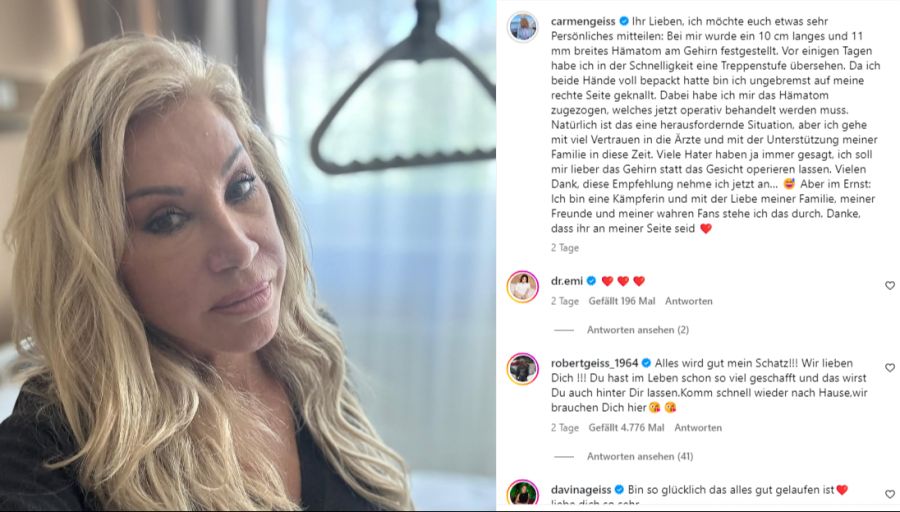The width and height of the screenshot is (900, 512).
Task: Like the davinageiss comment with the heart
Action: (x=890, y=494)
